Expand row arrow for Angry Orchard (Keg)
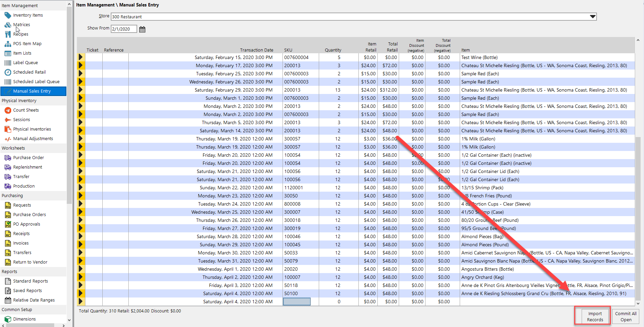The height and width of the screenshot is (327, 644). click(x=81, y=277)
